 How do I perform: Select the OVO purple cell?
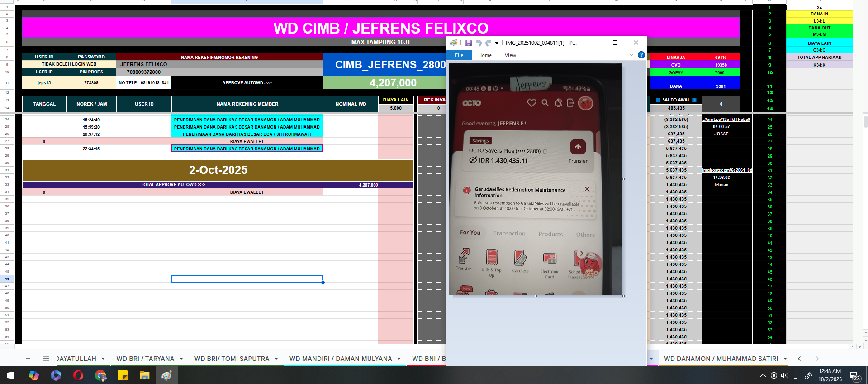(x=676, y=65)
